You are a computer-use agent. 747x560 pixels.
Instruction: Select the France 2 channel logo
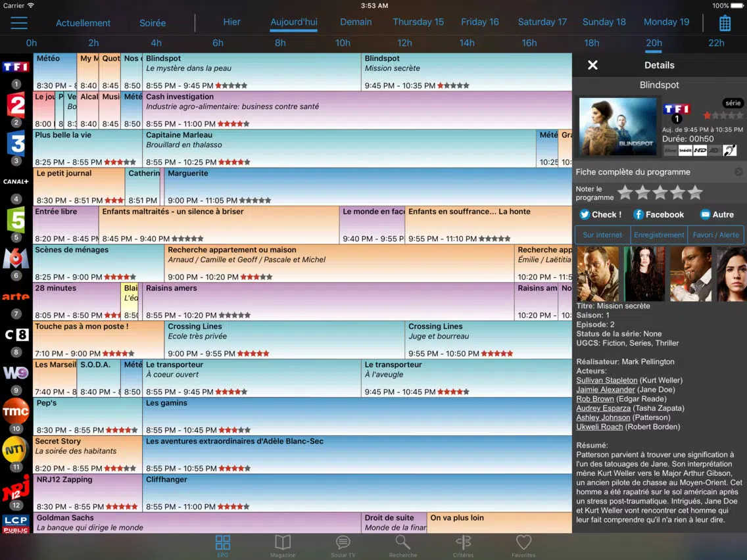pyautogui.click(x=16, y=105)
